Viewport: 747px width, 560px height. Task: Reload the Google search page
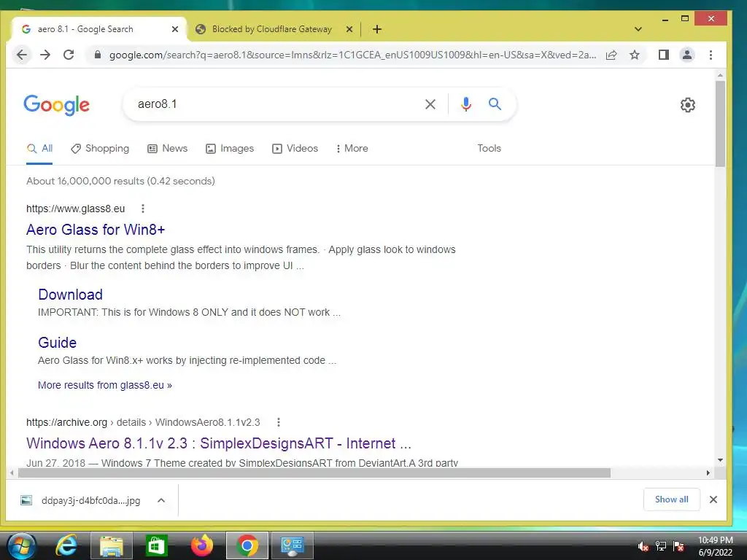point(69,55)
